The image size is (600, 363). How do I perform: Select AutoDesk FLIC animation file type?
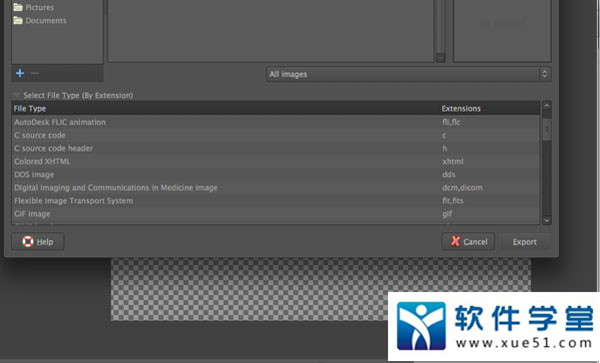pyautogui.click(x=276, y=122)
